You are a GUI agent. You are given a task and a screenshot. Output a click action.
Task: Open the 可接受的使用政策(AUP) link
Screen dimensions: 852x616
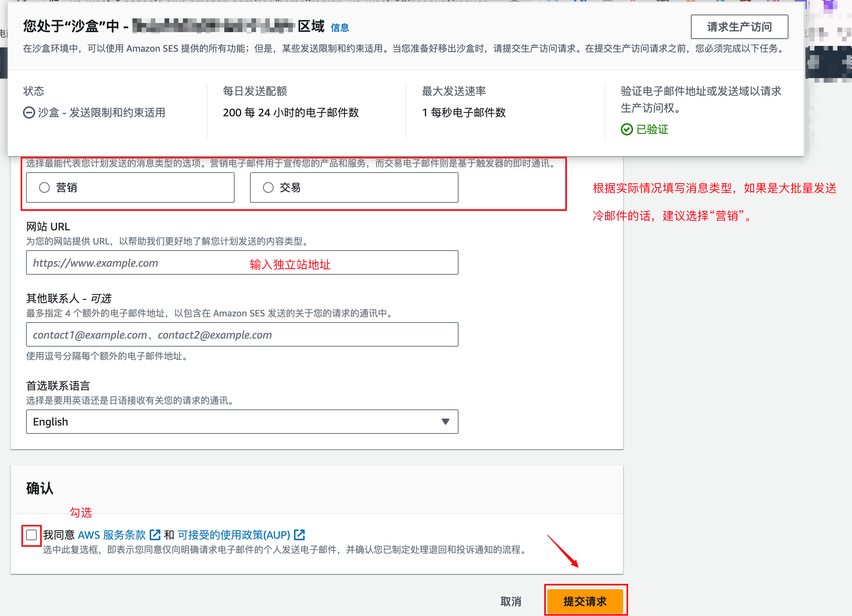point(234,535)
